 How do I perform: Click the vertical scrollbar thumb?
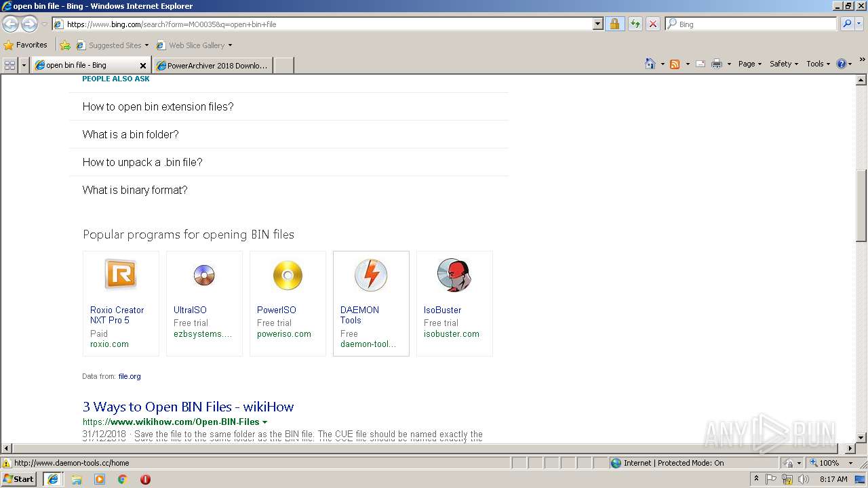click(861, 206)
